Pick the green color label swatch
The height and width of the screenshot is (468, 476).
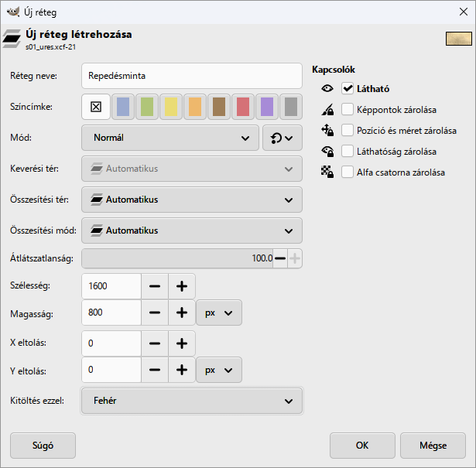click(x=147, y=107)
